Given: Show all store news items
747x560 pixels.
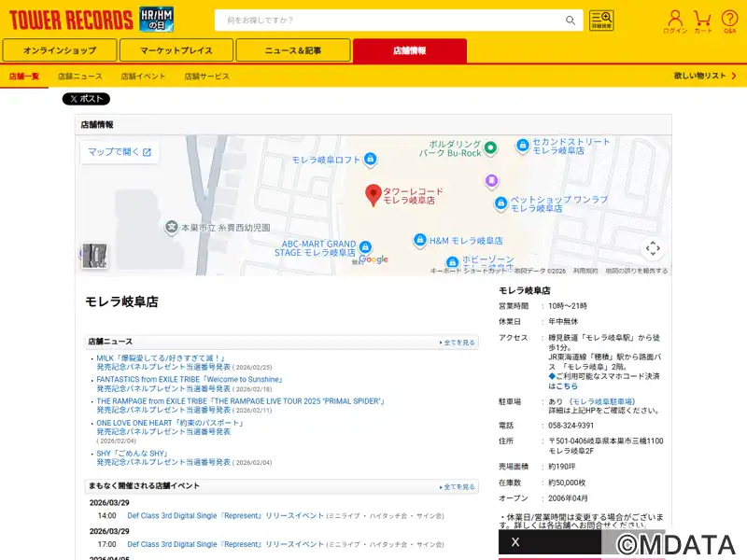Looking at the screenshot, I should (x=458, y=343).
